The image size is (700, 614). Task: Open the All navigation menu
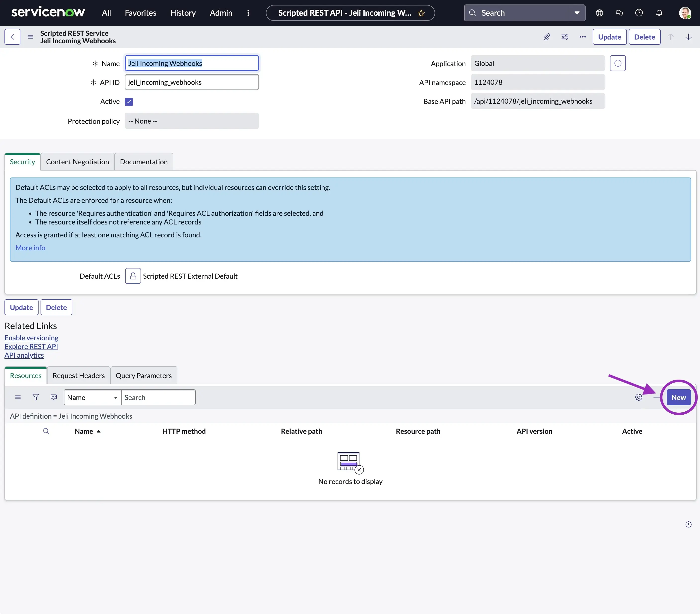[106, 13]
